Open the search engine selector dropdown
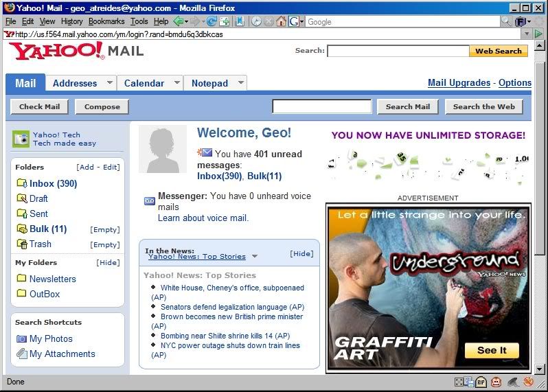The height and width of the screenshot is (392, 548). [x=302, y=22]
